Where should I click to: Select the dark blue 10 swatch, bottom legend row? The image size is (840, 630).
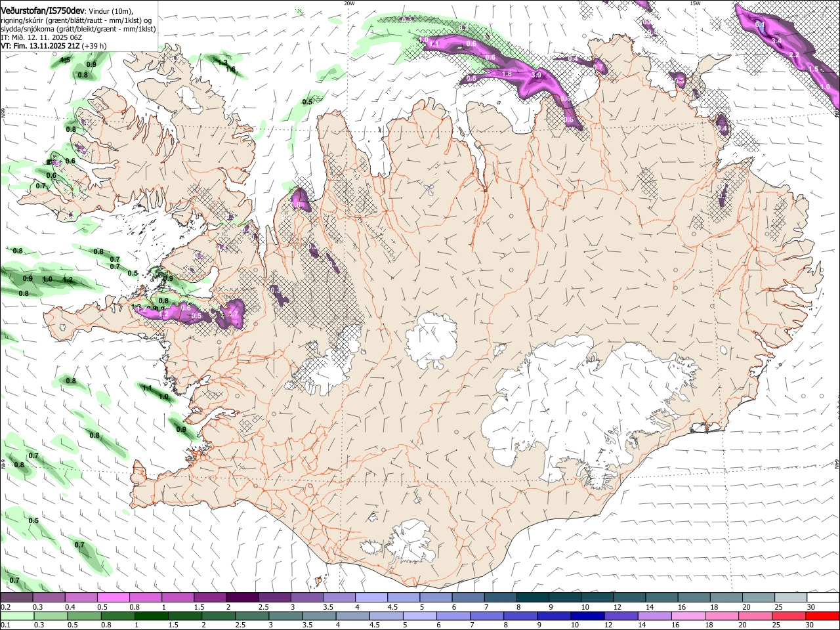588,616
